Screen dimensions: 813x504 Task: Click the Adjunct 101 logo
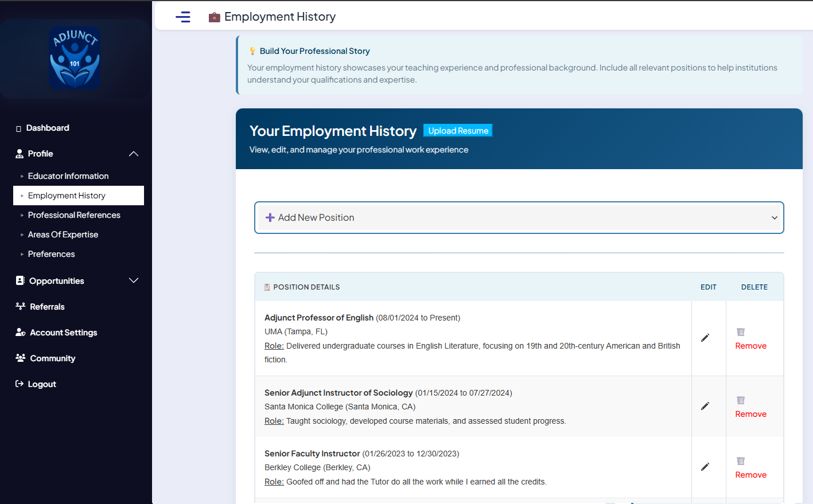point(75,57)
